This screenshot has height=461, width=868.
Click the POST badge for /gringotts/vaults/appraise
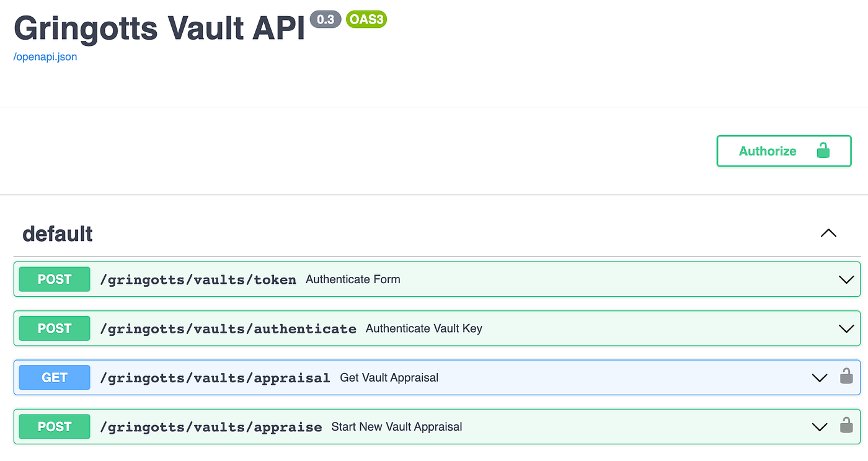(x=55, y=427)
